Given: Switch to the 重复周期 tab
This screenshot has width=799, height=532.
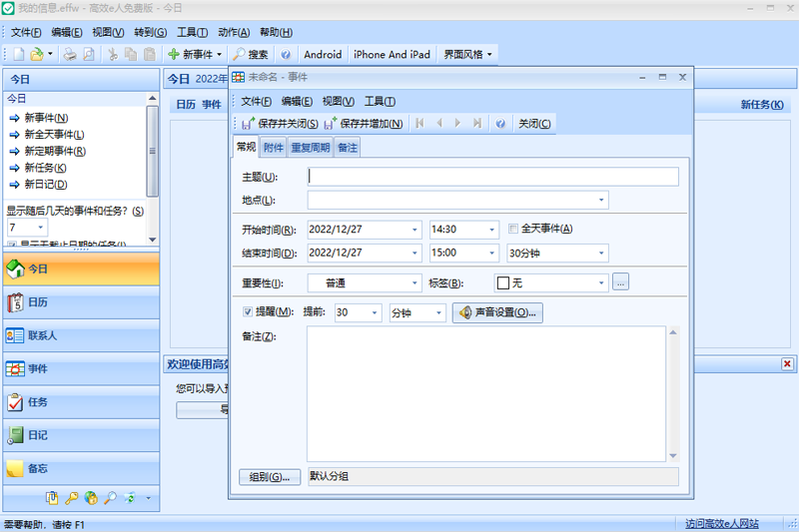Looking at the screenshot, I should point(311,148).
